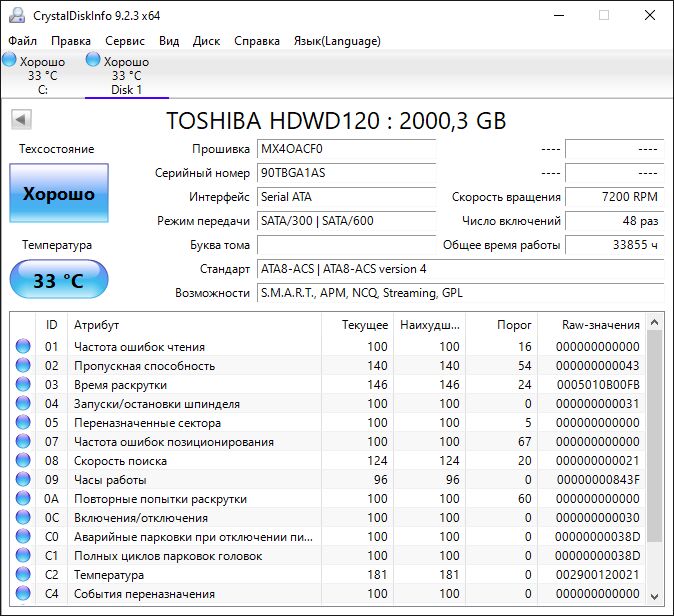The width and height of the screenshot is (674, 616).
Task: Click the Raw-значения column header
Action: coord(601,325)
